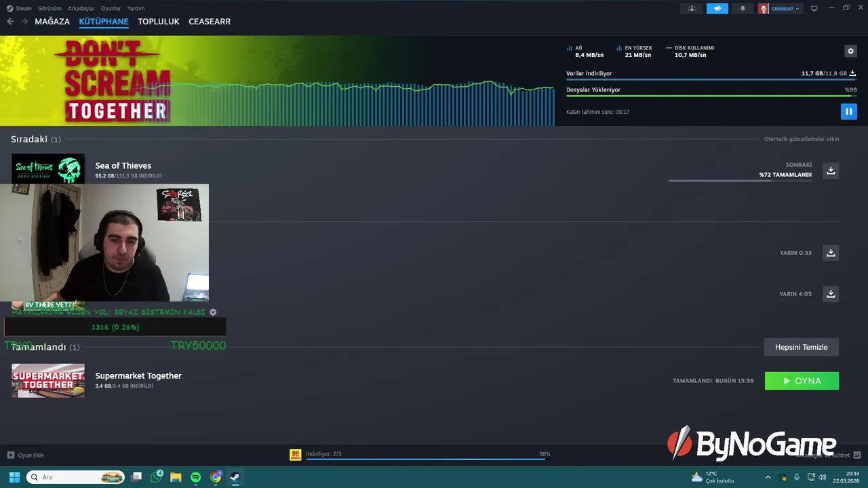Click the AĞ 8,4 MB/sn stat

point(585,52)
